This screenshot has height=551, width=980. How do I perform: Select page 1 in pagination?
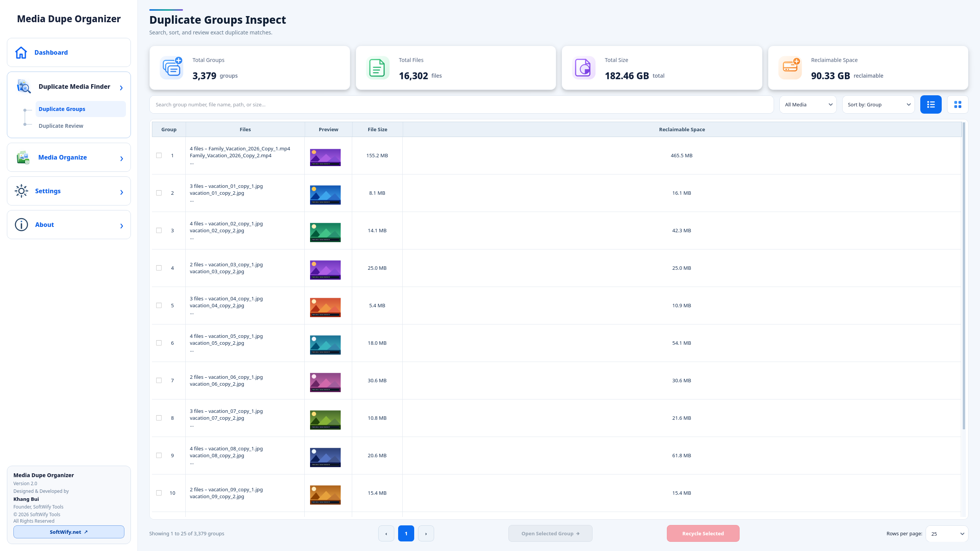[x=406, y=533]
